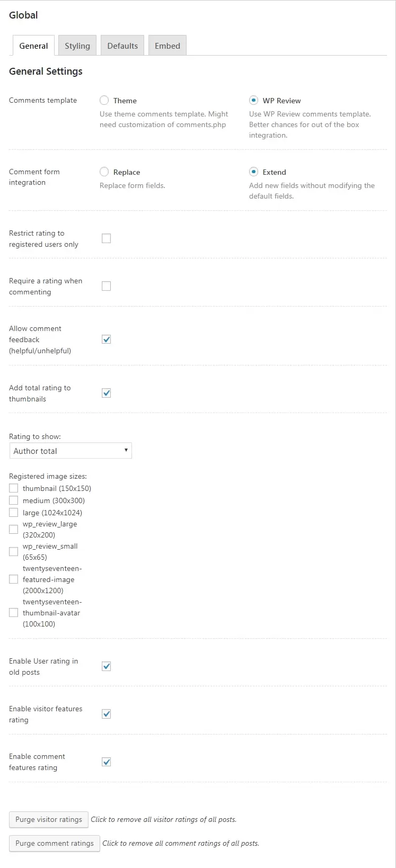
Task: Choose Theme comments template radio button
Action: [104, 100]
